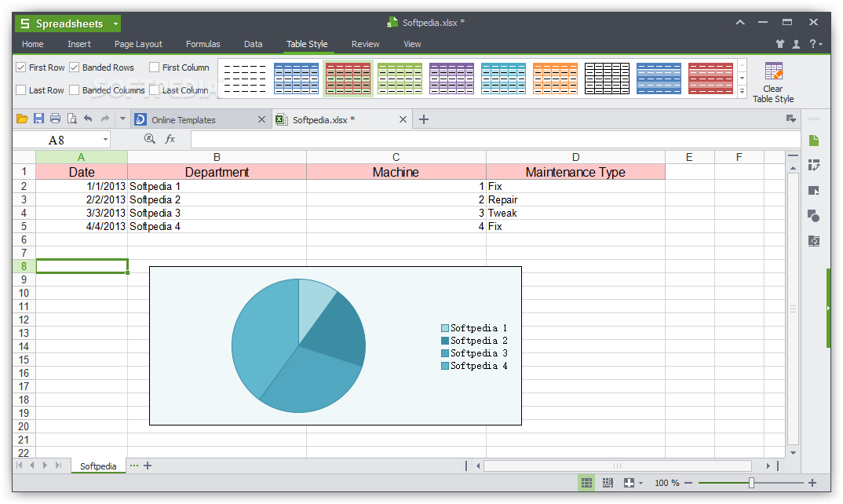The image size is (843, 504).
Task: Add a new document tab with plus
Action: tap(424, 119)
